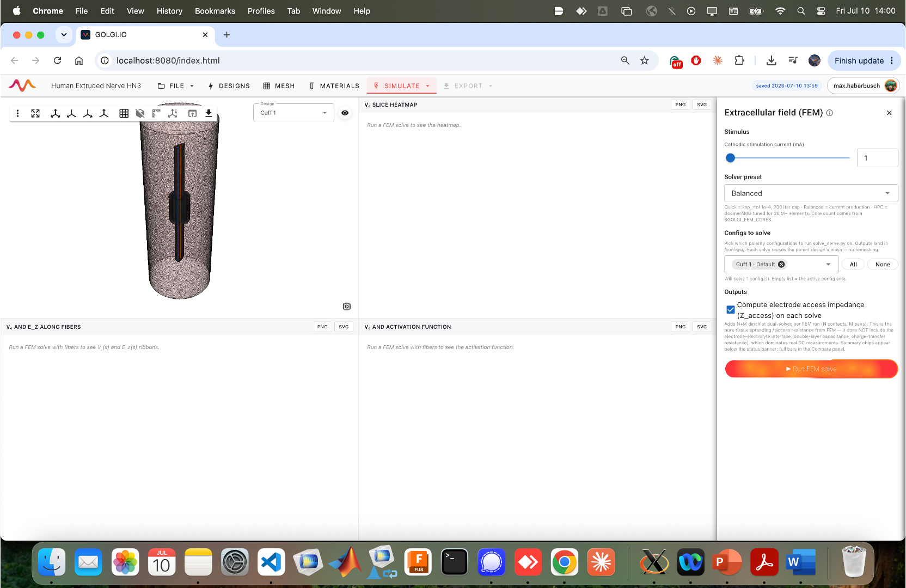Take a viewport snapshot with camera icon
906x588 pixels.
pos(347,307)
